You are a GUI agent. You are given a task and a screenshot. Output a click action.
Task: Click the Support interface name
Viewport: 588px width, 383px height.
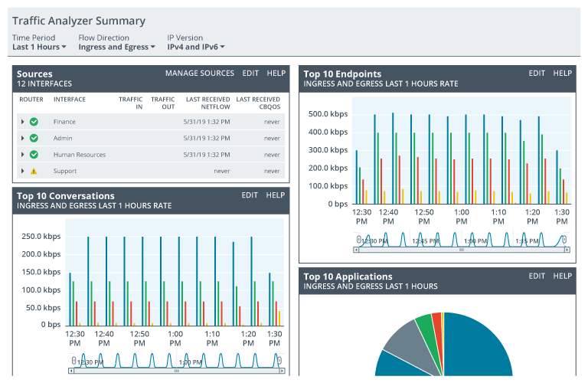tap(65, 171)
